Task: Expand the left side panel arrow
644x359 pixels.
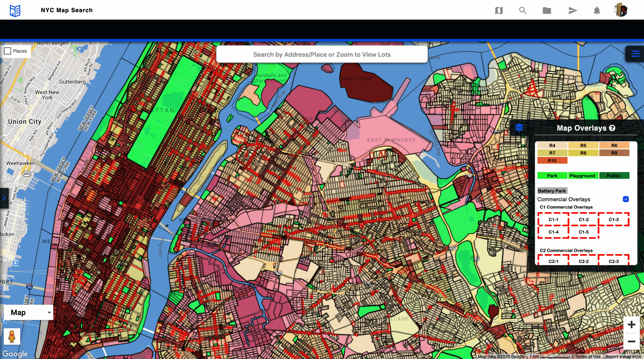Action: click(4, 198)
